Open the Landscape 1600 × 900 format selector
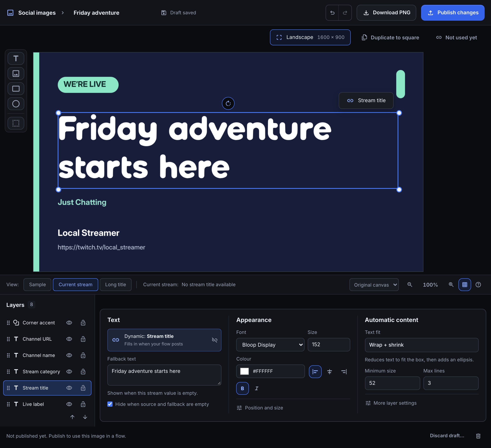This screenshot has width=491, height=448. [310, 37]
